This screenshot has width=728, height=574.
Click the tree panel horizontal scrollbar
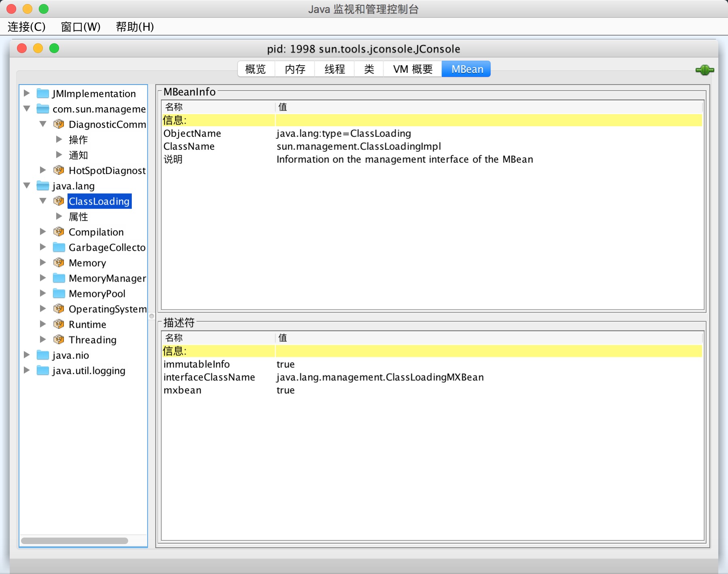pyautogui.click(x=75, y=541)
